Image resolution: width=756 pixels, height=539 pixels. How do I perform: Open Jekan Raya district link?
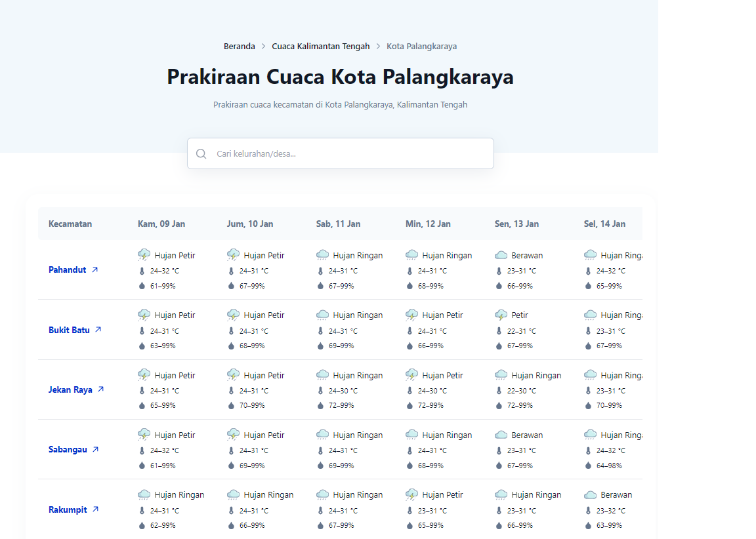point(70,389)
